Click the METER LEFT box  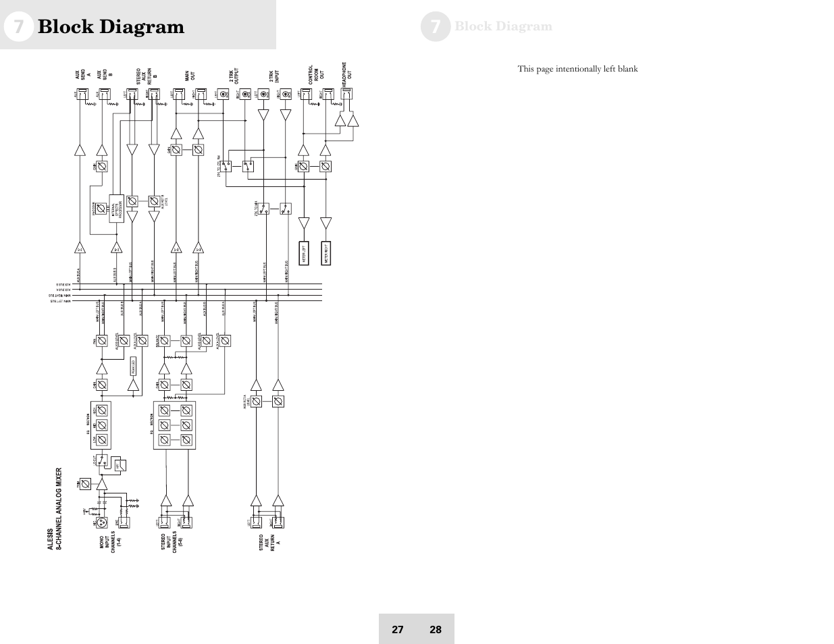303,254
